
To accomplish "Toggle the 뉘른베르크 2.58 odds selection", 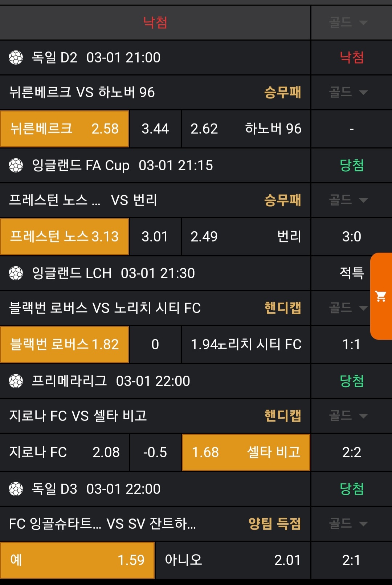I will click(x=65, y=129).
